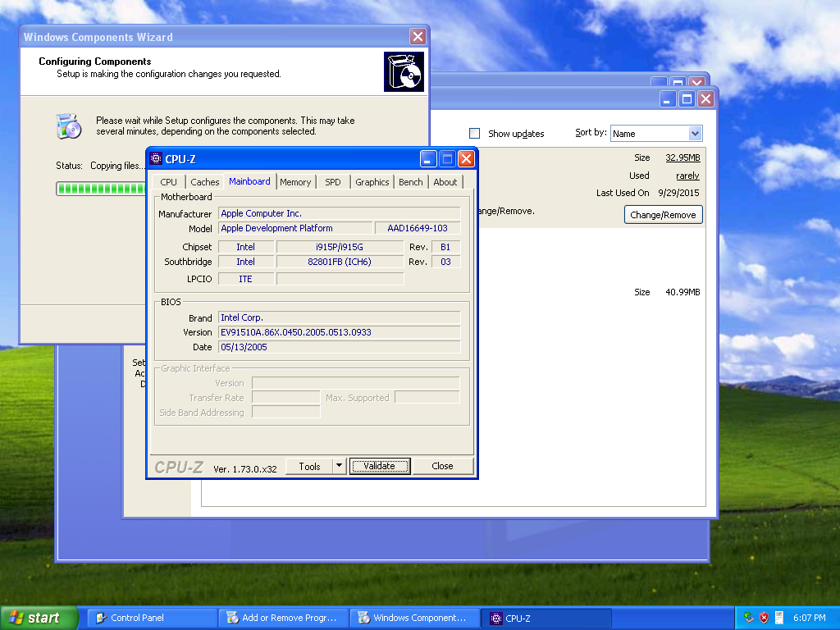This screenshot has height=630, width=840.
Task: Click the 40.99MB size entry
Action: pos(682,292)
